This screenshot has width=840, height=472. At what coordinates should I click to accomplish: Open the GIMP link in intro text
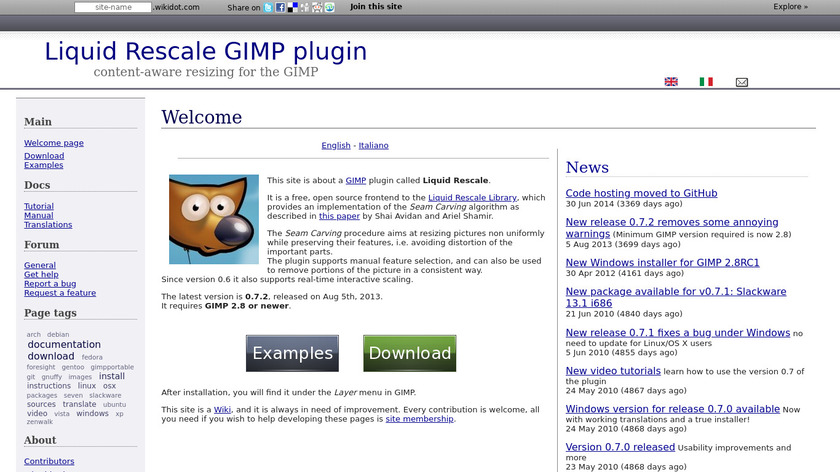[x=356, y=181]
